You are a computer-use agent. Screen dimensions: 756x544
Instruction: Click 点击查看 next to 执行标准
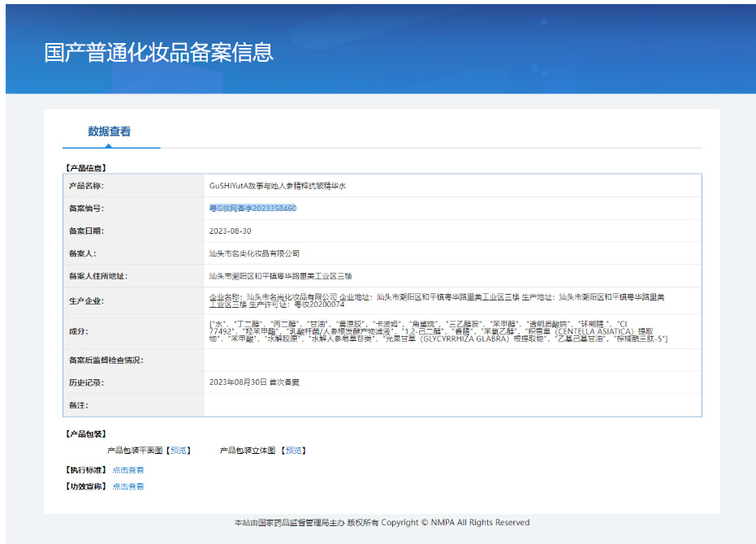[x=128, y=470]
